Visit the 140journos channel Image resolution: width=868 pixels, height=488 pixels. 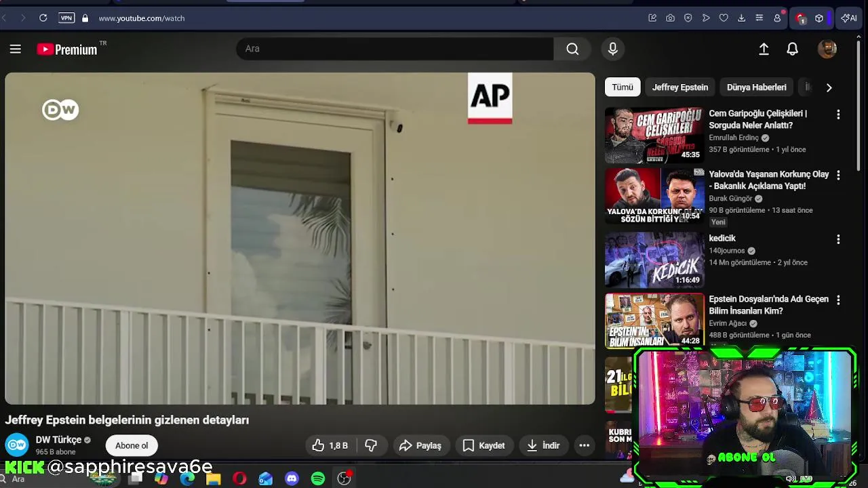(x=727, y=251)
